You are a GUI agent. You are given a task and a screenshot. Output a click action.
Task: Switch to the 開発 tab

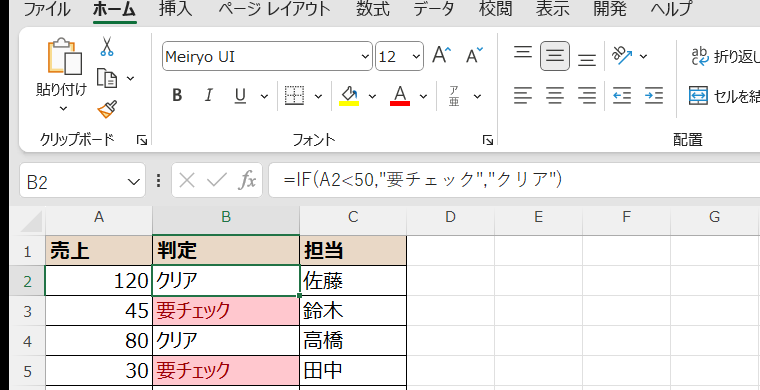coord(610,9)
